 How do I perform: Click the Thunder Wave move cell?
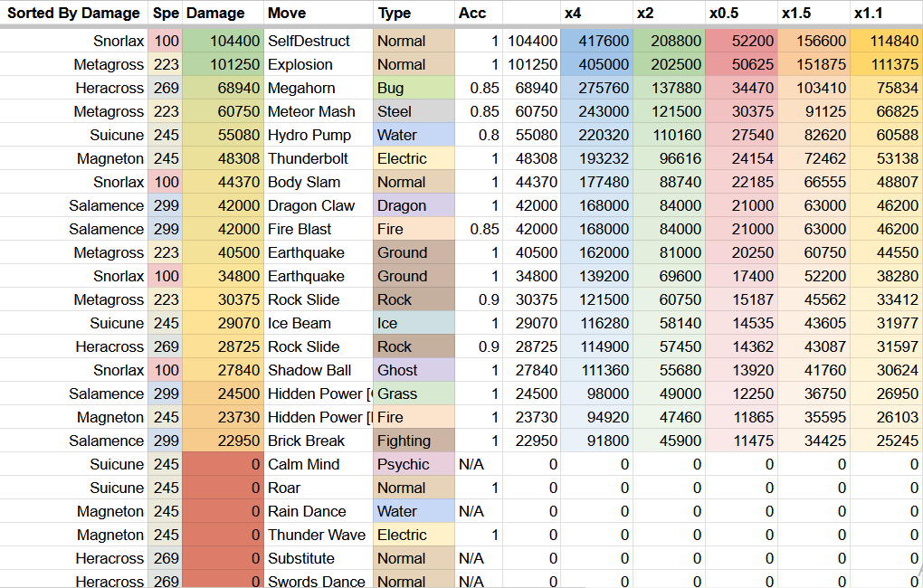click(x=317, y=535)
